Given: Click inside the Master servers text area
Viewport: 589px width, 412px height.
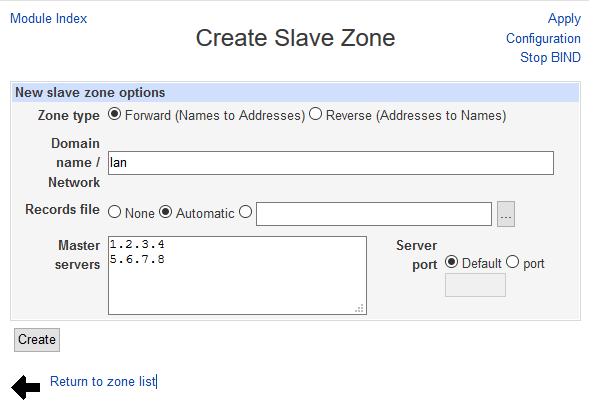Looking at the screenshot, I should (x=237, y=275).
